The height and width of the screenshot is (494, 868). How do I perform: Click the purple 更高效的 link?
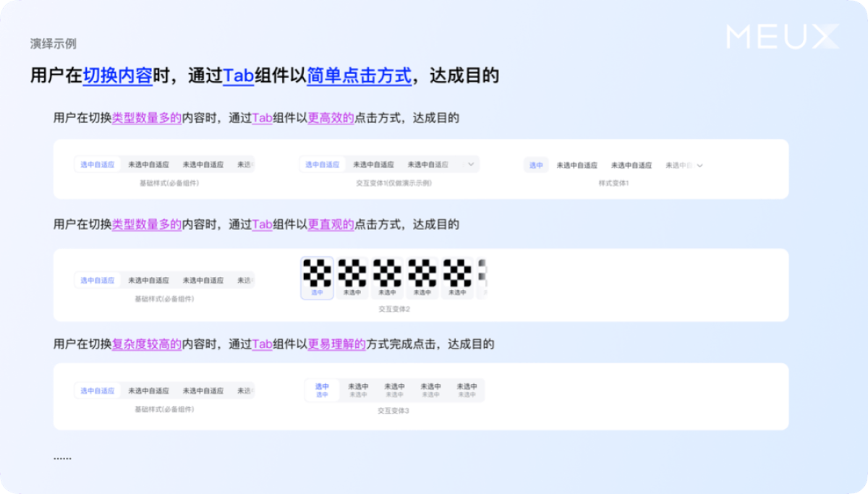click(331, 118)
